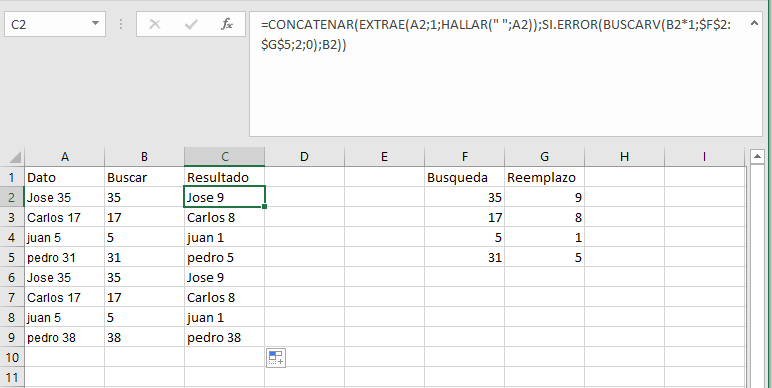772x388 pixels.
Task: Select cell G4 containing 1
Action: click(545, 237)
